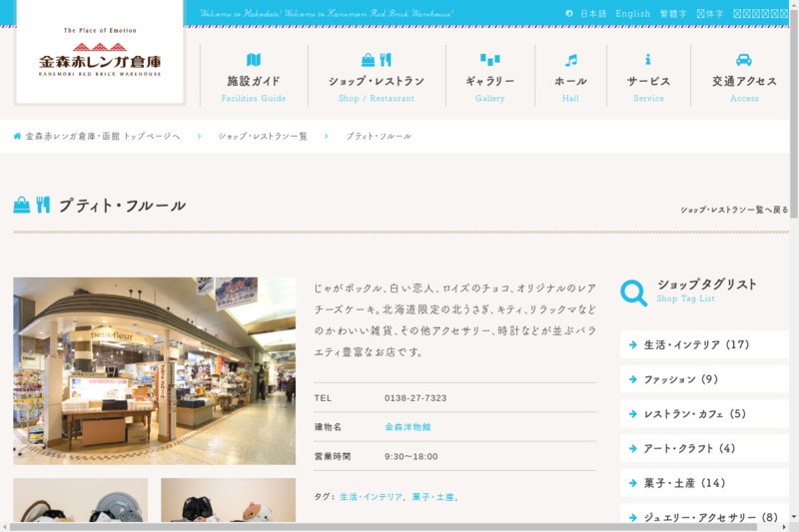Viewport: 799px width, 532px height.
Task: Click the 金森洋物館 building link
Action: pos(407,427)
